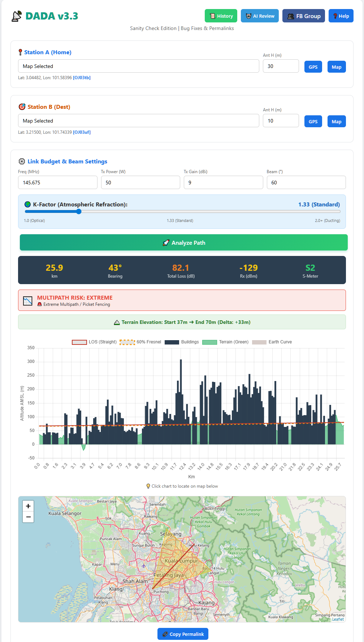Screen dimensions: 364x642
Task: Copy the permalink
Action: pos(183,634)
